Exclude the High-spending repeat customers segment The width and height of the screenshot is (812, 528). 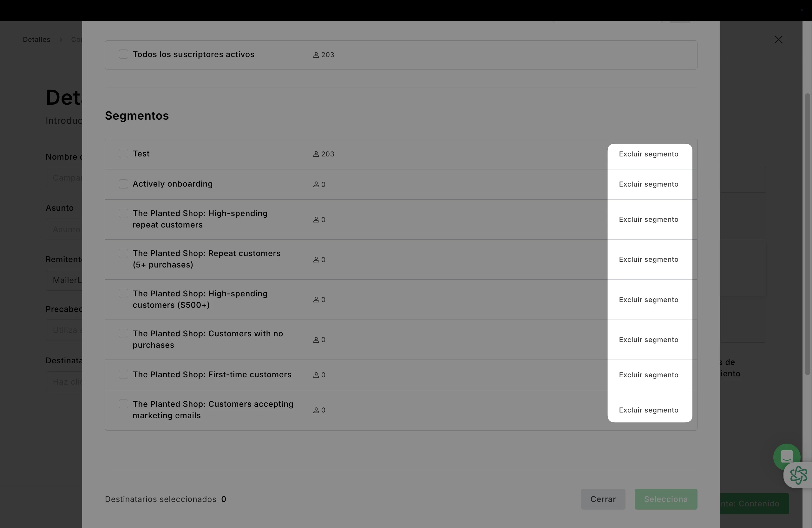click(x=648, y=220)
